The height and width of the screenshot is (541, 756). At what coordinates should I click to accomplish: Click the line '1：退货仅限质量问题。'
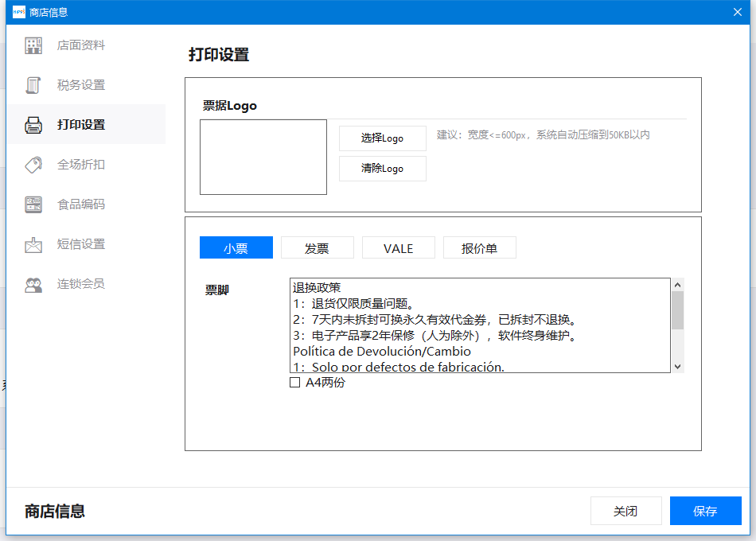click(x=353, y=304)
